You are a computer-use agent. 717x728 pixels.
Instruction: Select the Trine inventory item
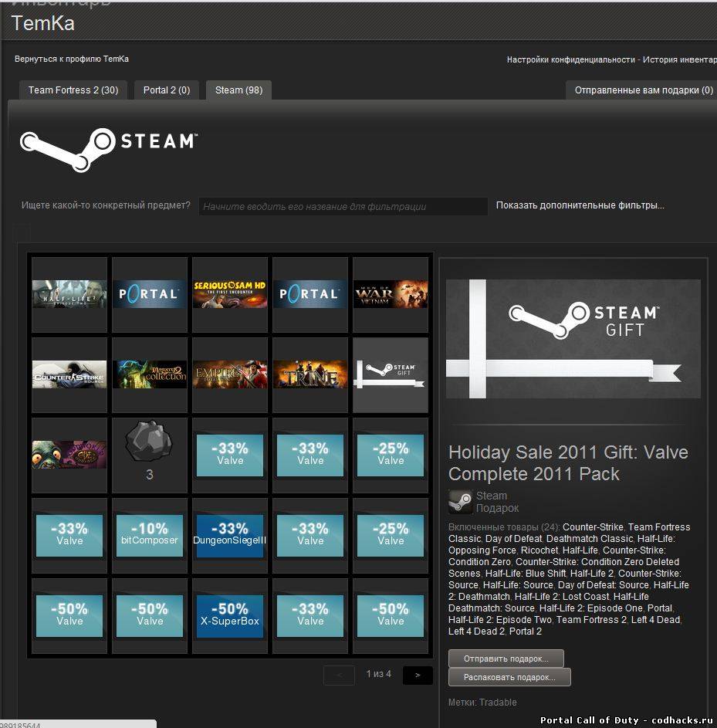pos(310,374)
